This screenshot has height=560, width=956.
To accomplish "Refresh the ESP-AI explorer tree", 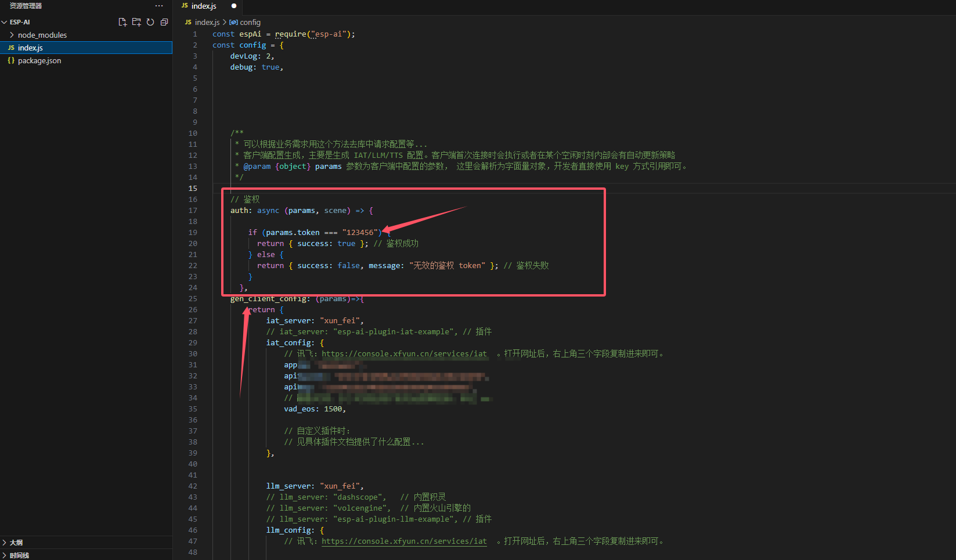I will 150,22.
